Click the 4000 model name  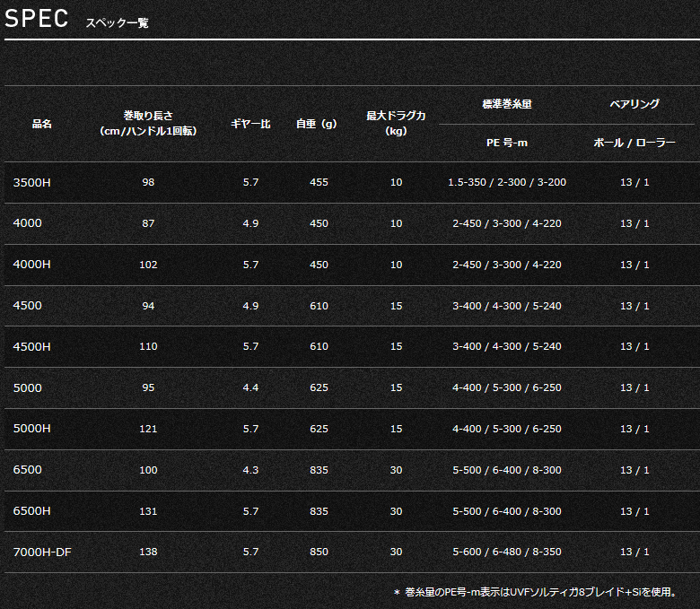coord(27,223)
